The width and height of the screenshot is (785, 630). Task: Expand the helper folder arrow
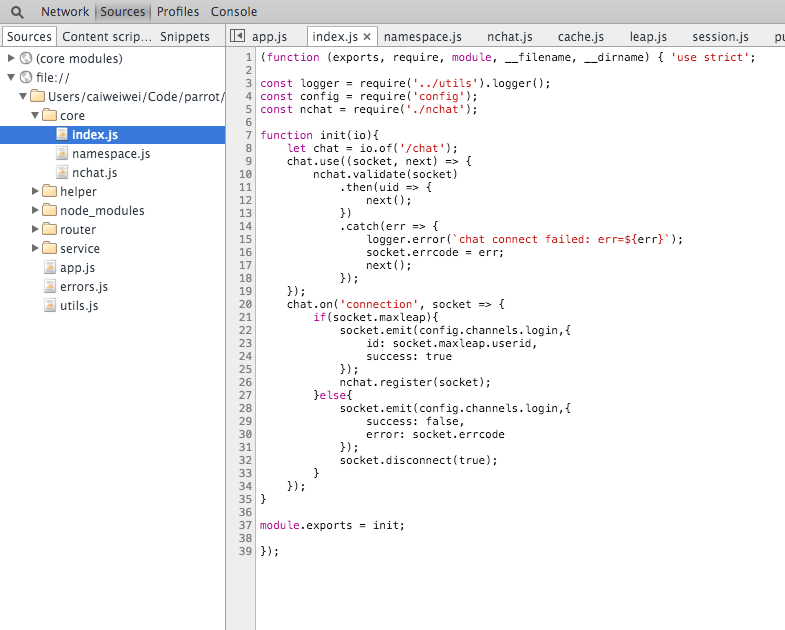point(36,192)
